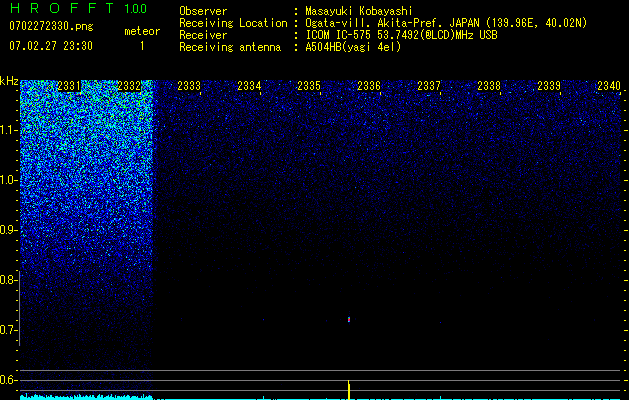Click the HROFFT 1.00 title text
Image resolution: width=629 pixels, height=400 pixels.
(x=78, y=8)
